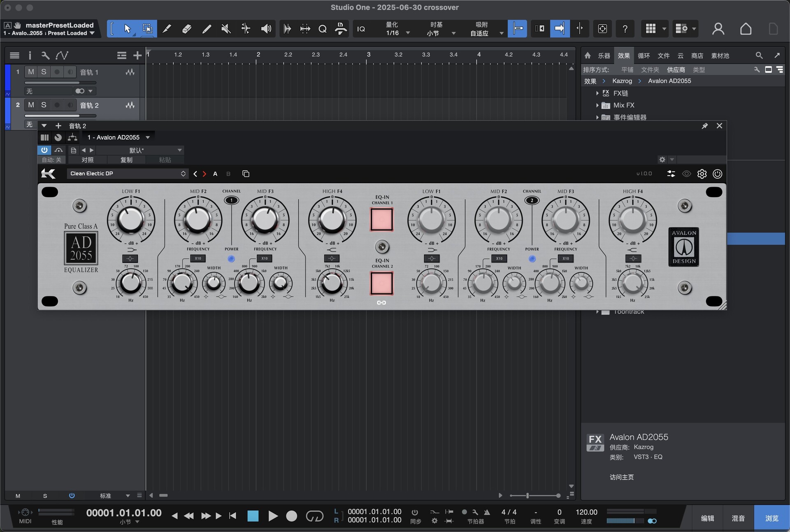Open the user account icon
Image resolution: width=790 pixels, height=532 pixels.
click(718, 29)
